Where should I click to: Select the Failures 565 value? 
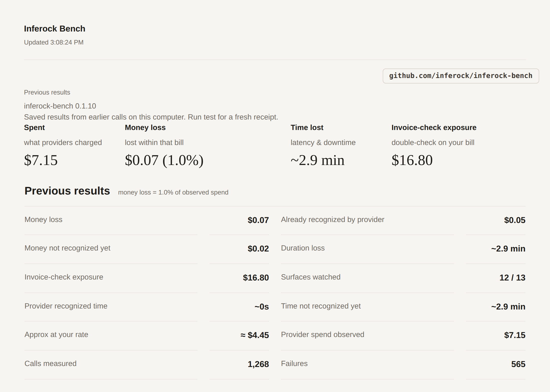pyautogui.click(x=518, y=364)
